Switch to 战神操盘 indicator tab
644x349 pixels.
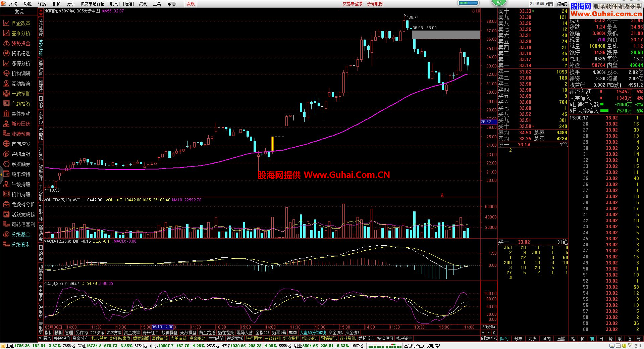pyautogui.click(x=169, y=333)
